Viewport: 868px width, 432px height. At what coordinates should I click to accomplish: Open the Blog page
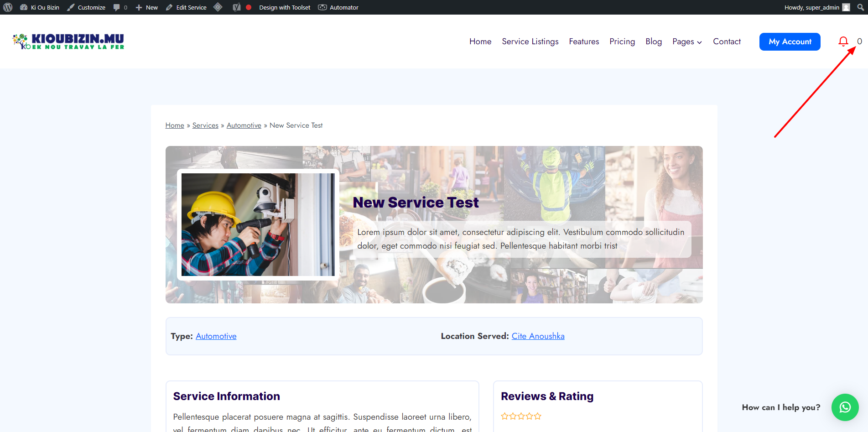coord(654,42)
